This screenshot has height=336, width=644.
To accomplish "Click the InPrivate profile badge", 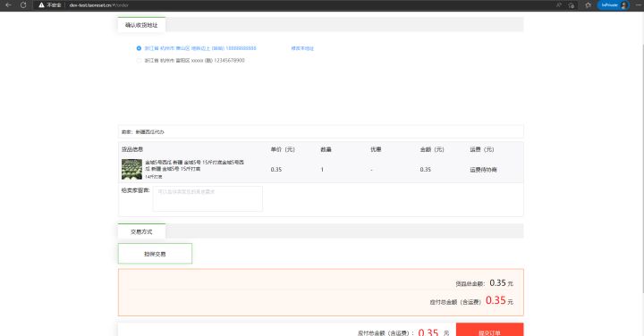I will pyautogui.click(x=614, y=5).
